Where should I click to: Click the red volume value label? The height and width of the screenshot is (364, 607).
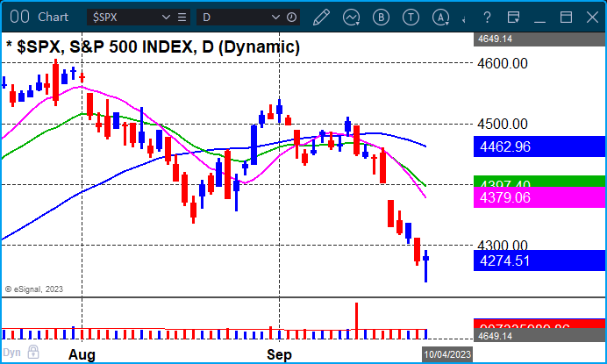tap(539, 325)
